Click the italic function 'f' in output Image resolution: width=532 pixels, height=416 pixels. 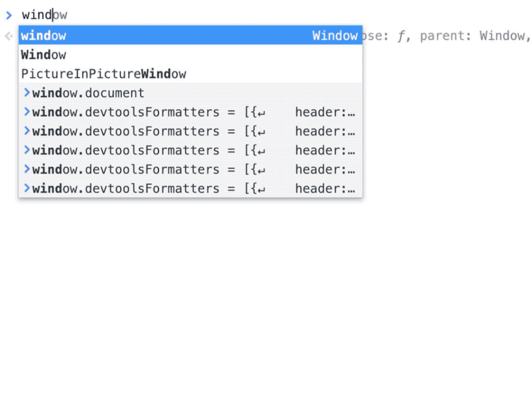(x=400, y=36)
